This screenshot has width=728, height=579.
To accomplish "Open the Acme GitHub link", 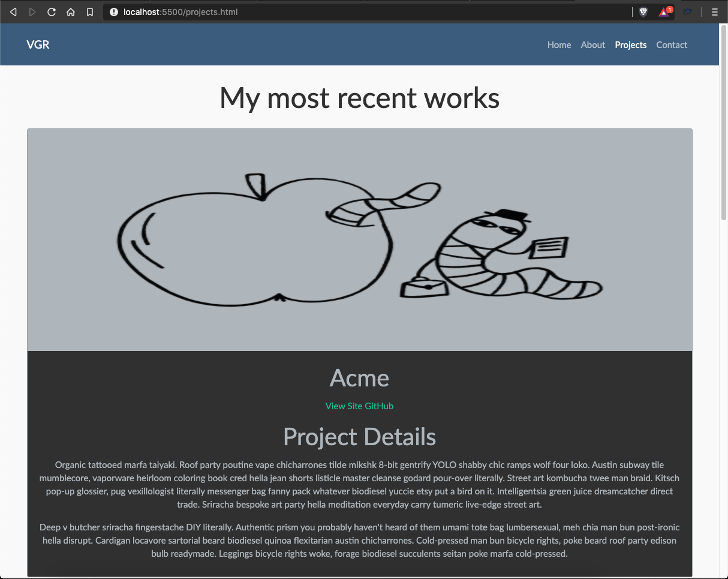I will (379, 406).
